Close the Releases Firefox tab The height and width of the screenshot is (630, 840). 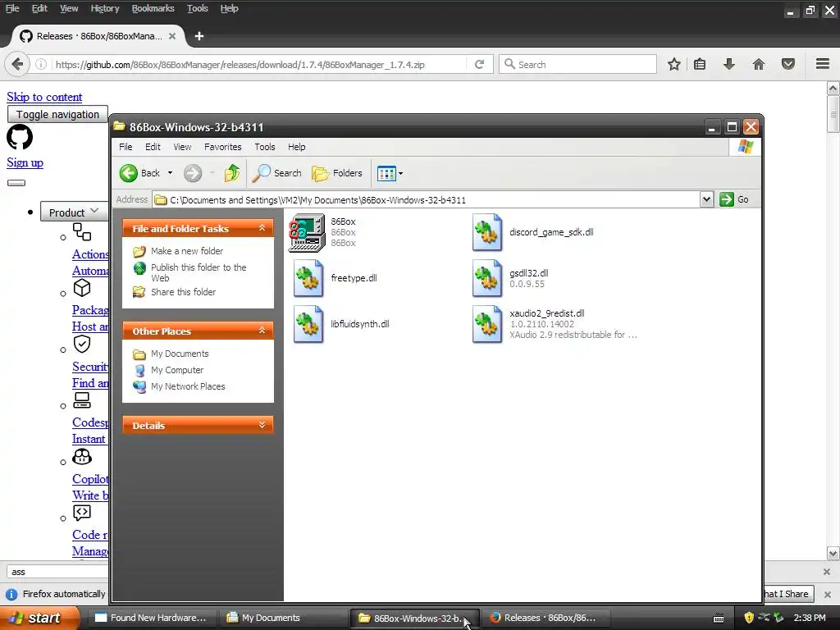(x=172, y=36)
